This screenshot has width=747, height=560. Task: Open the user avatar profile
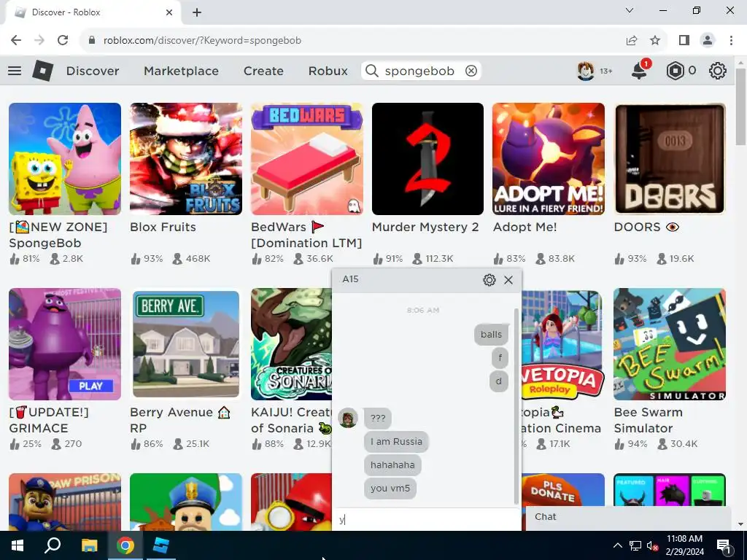(586, 71)
